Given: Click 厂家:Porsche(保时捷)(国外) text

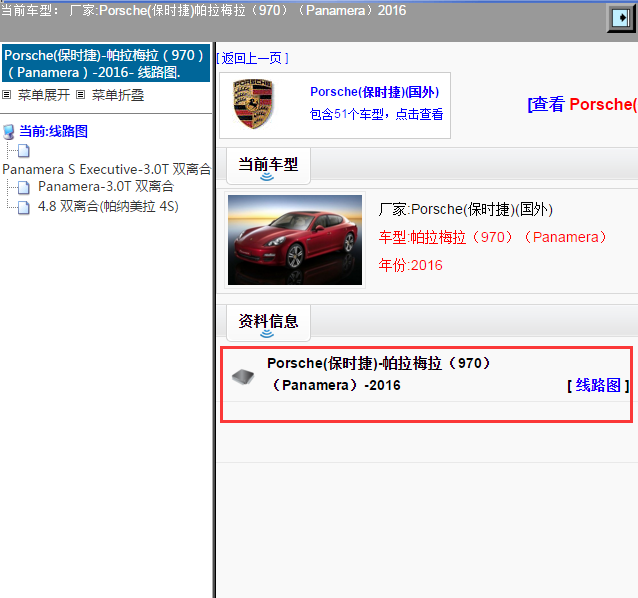Looking at the screenshot, I should point(465,210).
